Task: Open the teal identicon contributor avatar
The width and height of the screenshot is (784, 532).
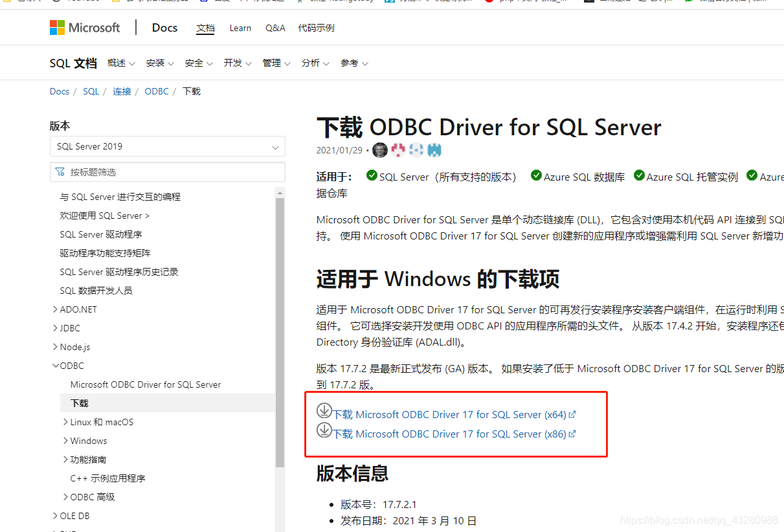Action: click(434, 150)
